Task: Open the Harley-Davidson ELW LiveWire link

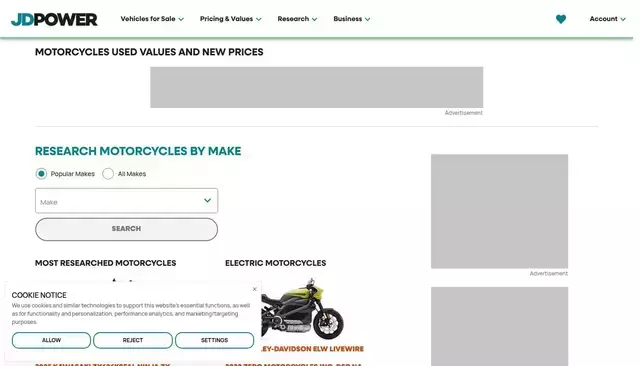Action: tap(312, 349)
